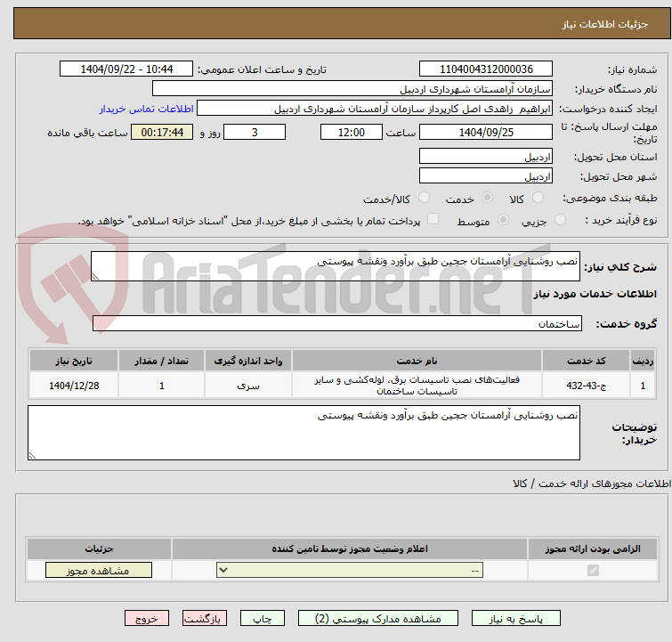672x642 pixels.
Task: Select the کالا radio button
Action: click(x=538, y=198)
